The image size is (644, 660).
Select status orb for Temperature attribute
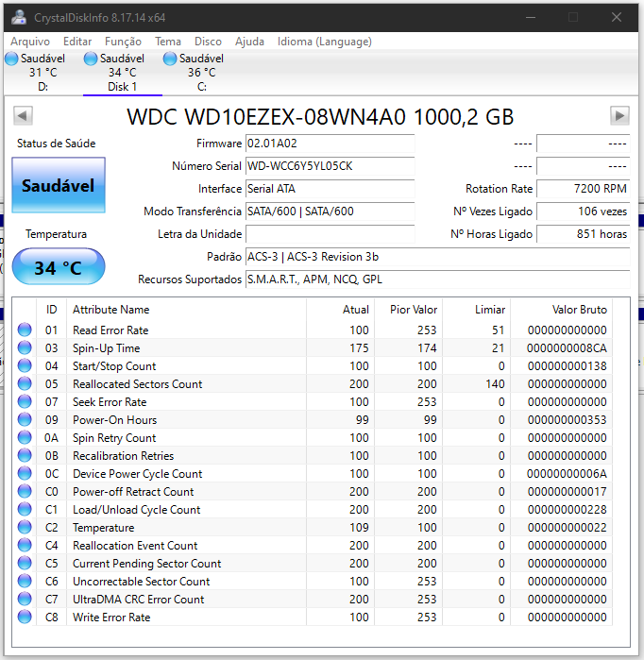click(x=25, y=527)
